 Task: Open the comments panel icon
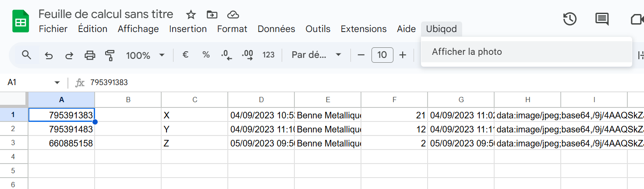(x=602, y=19)
